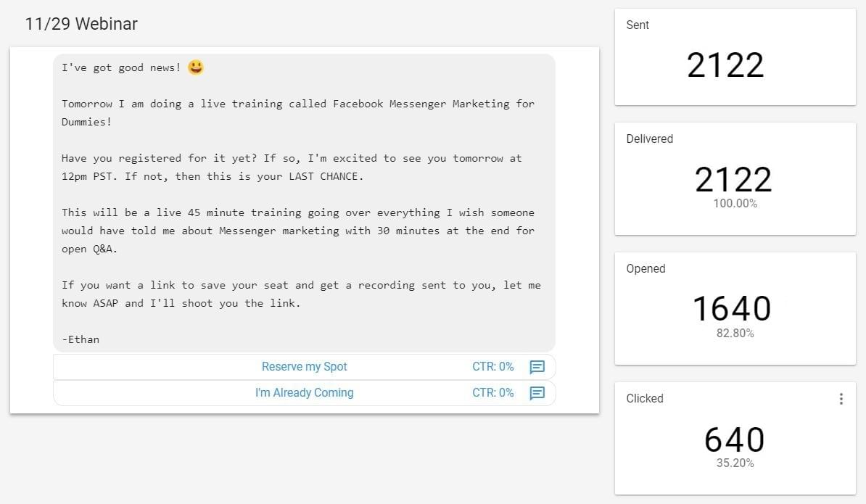The height and width of the screenshot is (504, 866).
Task: Click CTR 0% for Reserve my Spot
Action: tap(492, 367)
